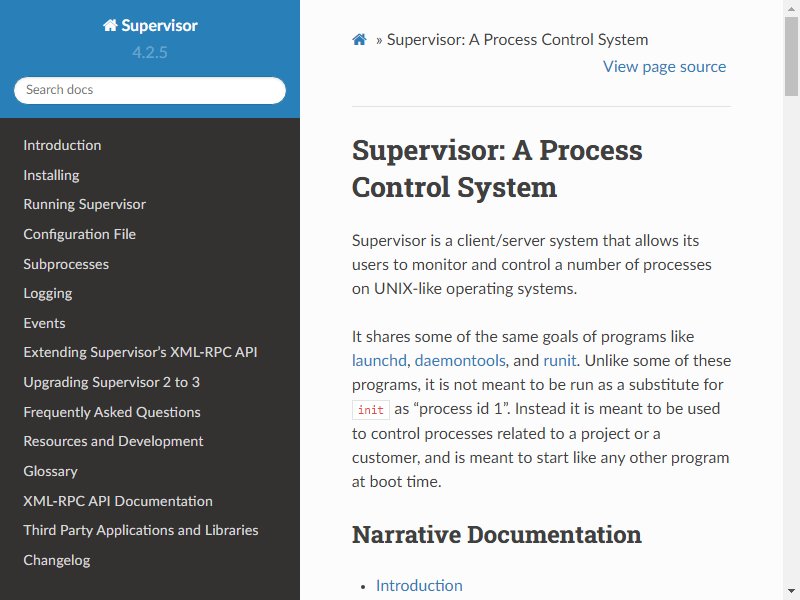Open the Logging sidebar entry
800x600 pixels.
[x=48, y=293]
